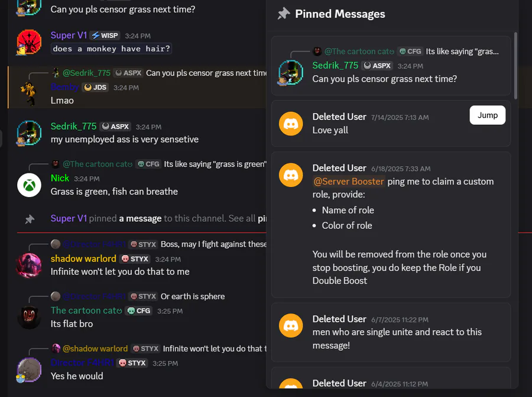Open the @Server Booster role mention

[x=349, y=182]
